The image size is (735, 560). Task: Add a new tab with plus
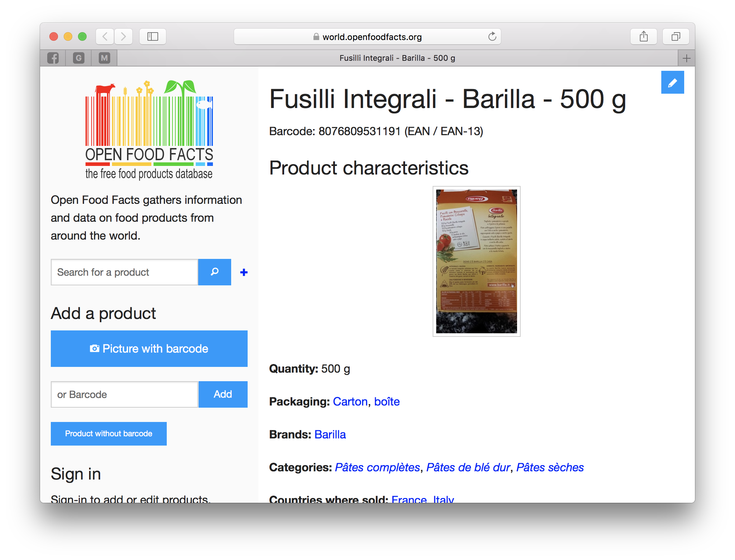(686, 58)
